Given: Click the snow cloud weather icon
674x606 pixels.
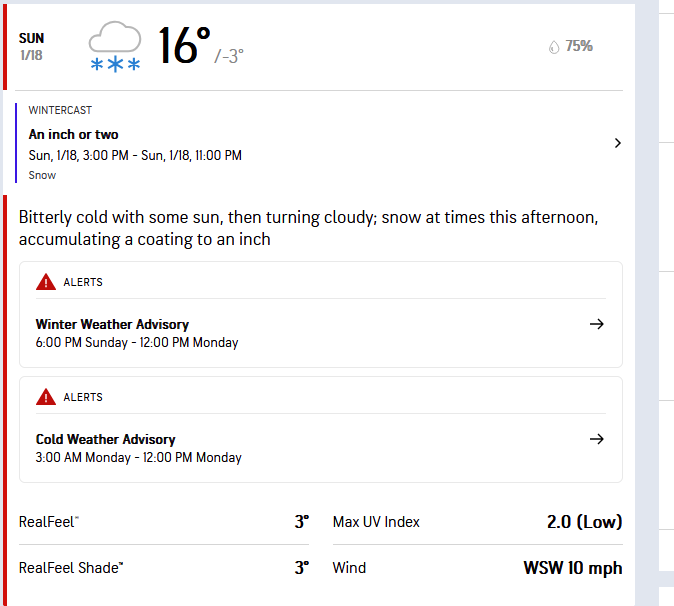Looking at the screenshot, I should click(115, 46).
